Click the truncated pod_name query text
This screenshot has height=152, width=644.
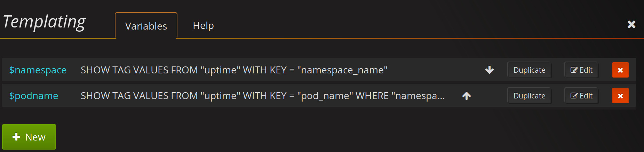pos(263,96)
